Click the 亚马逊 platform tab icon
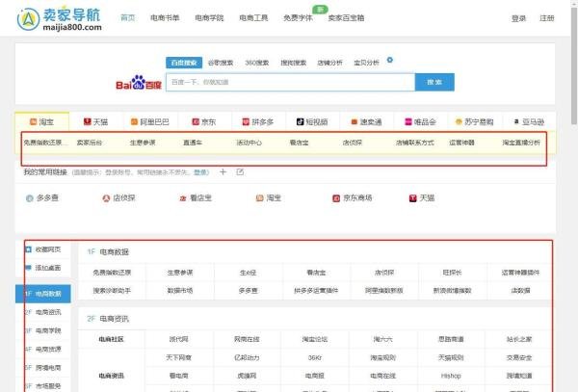 (x=516, y=121)
